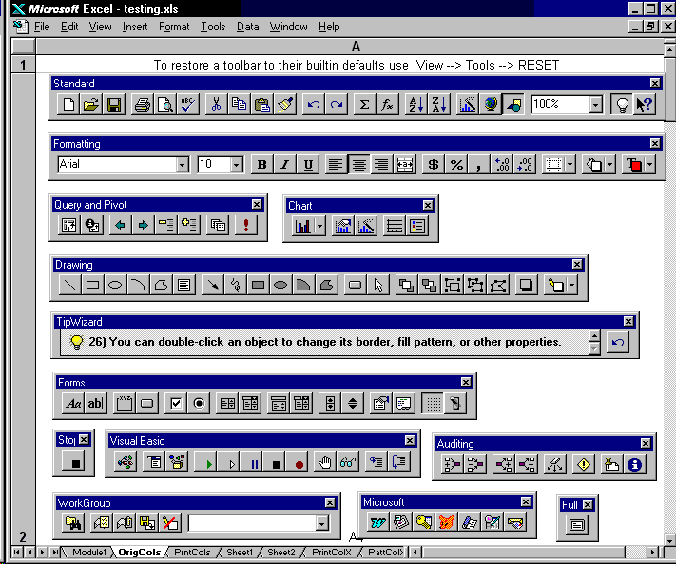
Task: Print with the printer icon
Action: click(142, 104)
